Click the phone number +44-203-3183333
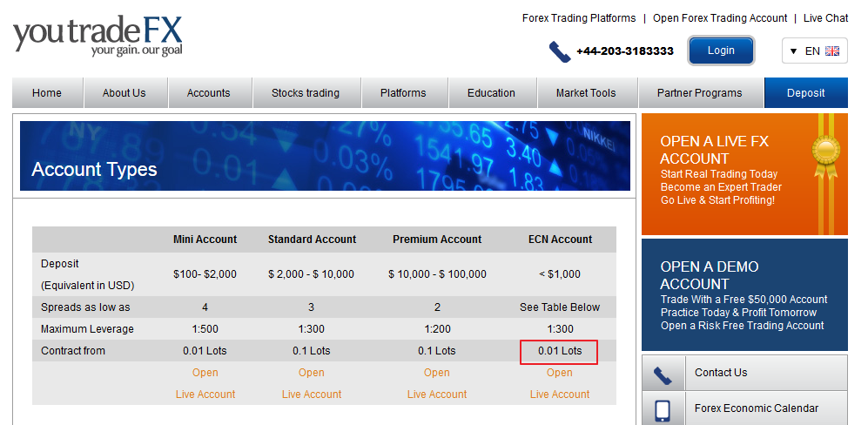Screen dimensions: 868x425 pos(625,51)
